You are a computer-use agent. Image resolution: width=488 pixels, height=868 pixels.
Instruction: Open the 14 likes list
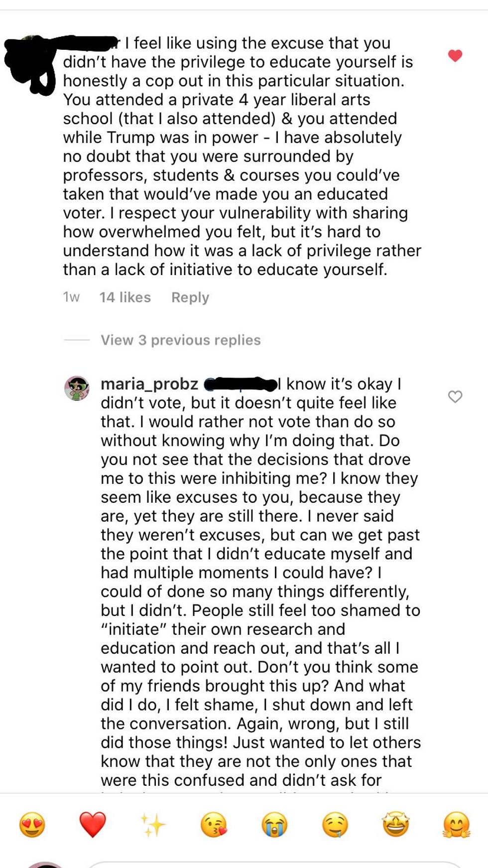[125, 297]
